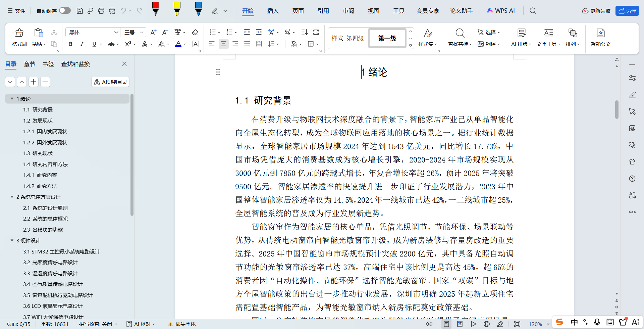Select the red highlighter pen
The width and height of the screenshot is (644, 329).
[155, 9]
